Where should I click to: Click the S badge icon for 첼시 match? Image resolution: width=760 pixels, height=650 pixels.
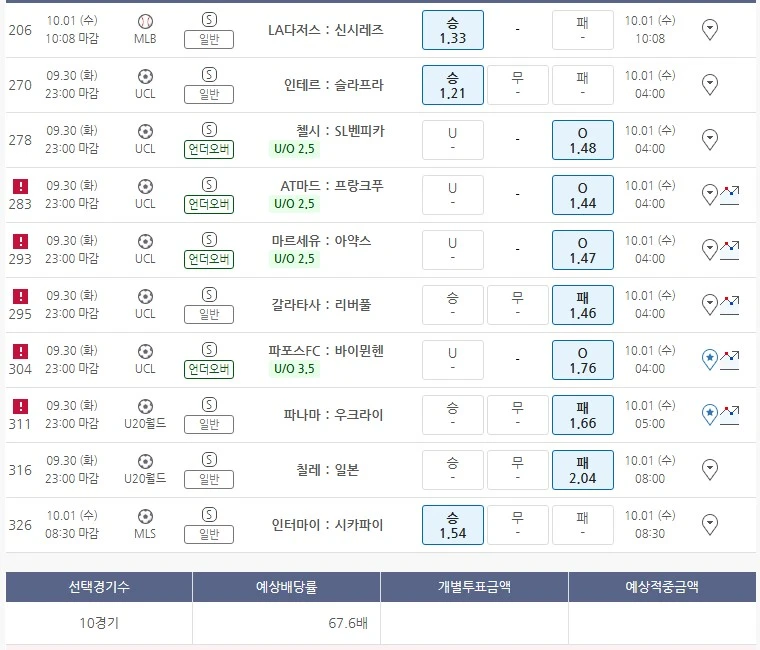pyautogui.click(x=209, y=130)
